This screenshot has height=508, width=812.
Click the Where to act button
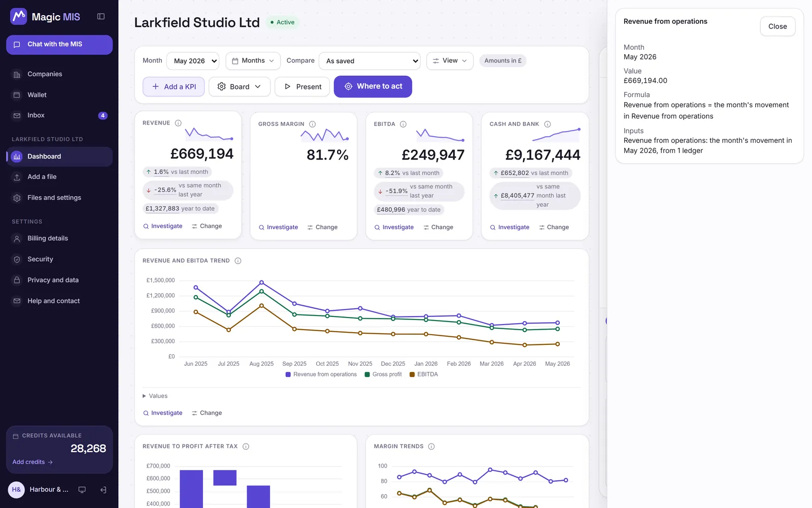point(373,86)
